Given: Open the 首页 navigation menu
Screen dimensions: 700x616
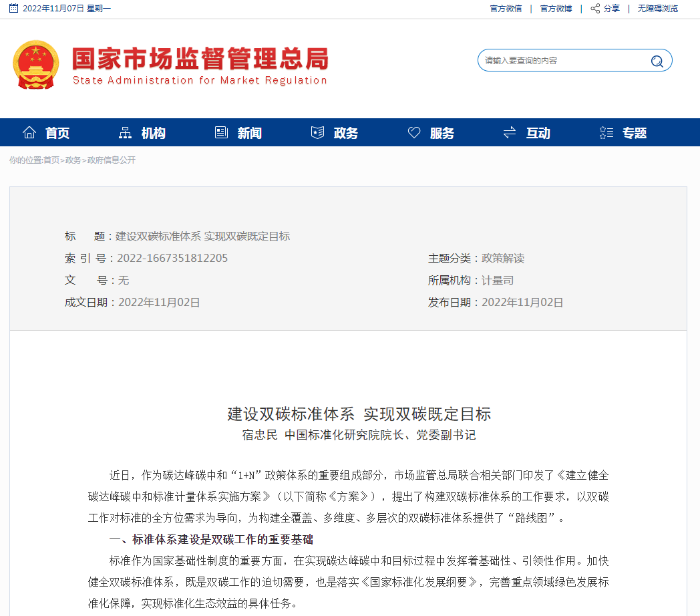Looking at the screenshot, I should 57,132.
